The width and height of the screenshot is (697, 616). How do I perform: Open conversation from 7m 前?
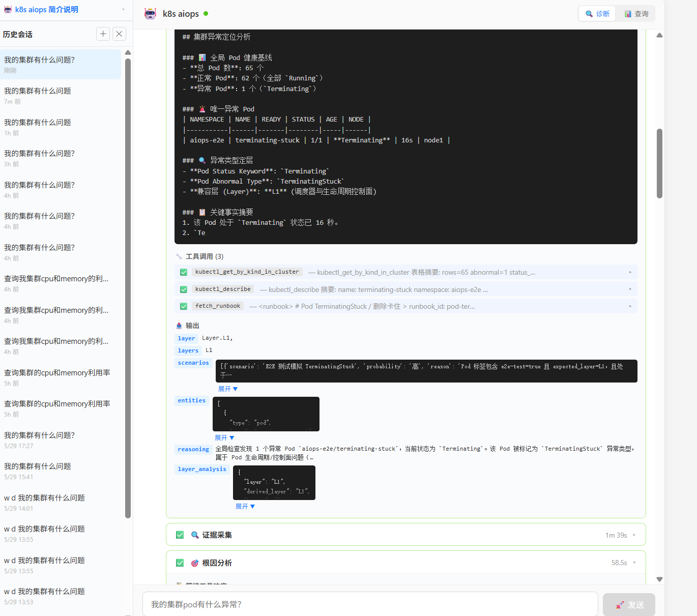coord(61,96)
